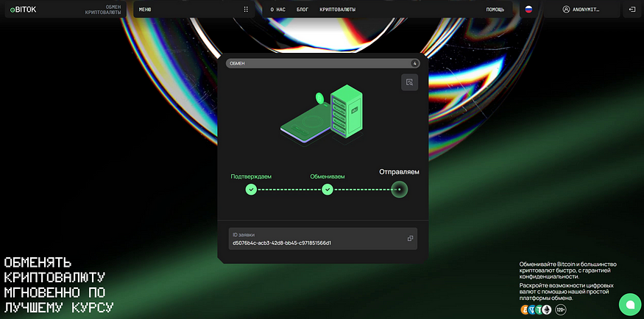644x319 pixels.
Task: Click the ОБМЕН header bar
Action: pyautogui.click(x=323, y=63)
